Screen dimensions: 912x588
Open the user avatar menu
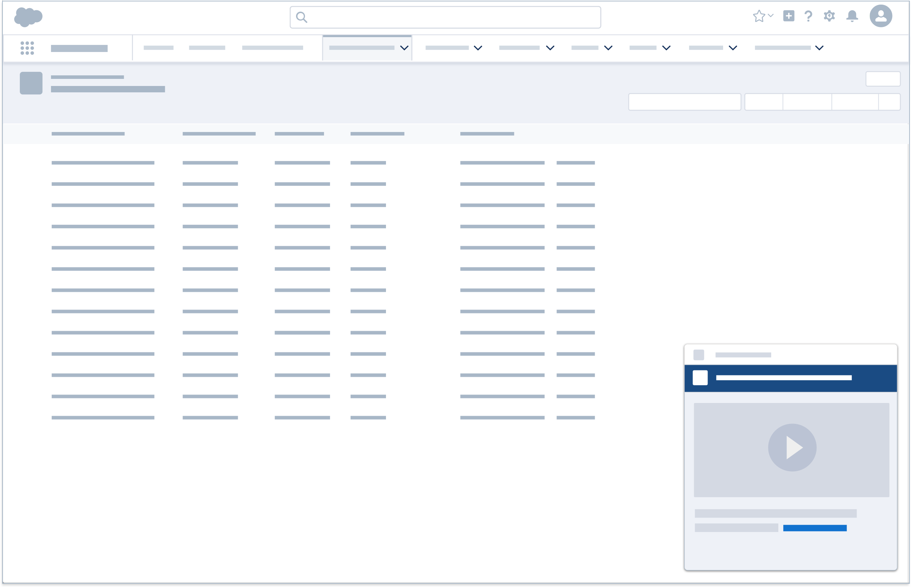[x=881, y=16]
